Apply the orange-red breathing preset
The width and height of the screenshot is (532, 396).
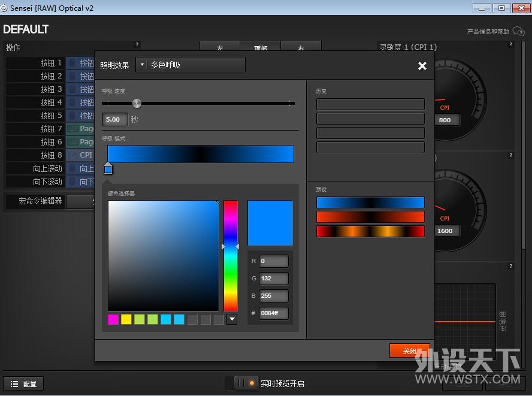(x=370, y=217)
